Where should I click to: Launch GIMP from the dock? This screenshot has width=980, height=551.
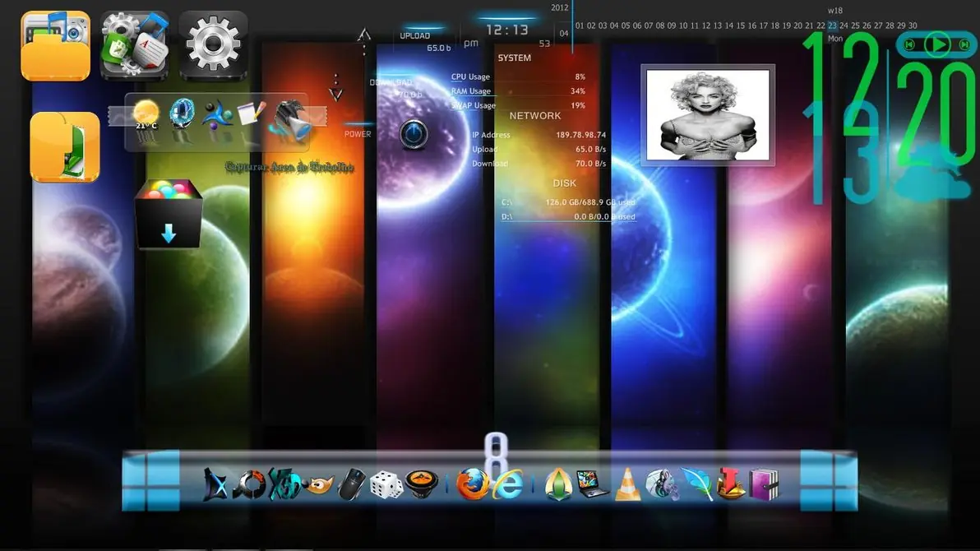(x=319, y=484)
